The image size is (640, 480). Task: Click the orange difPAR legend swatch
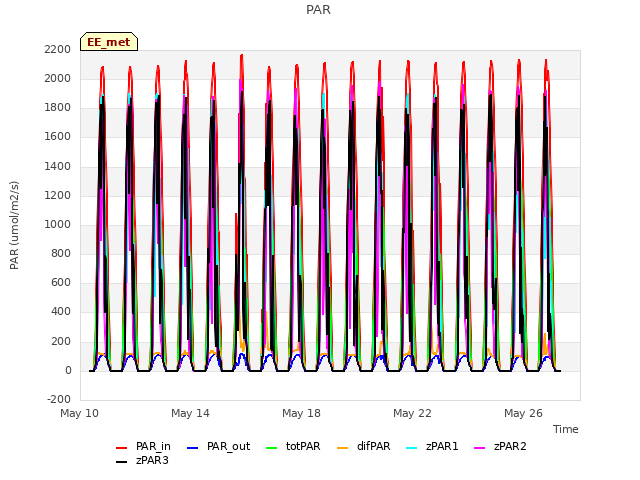[x=343, y=448]
